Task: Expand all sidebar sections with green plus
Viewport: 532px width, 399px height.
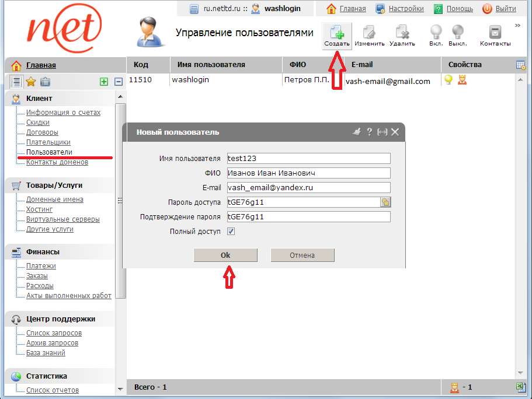Action: [104, 82]
